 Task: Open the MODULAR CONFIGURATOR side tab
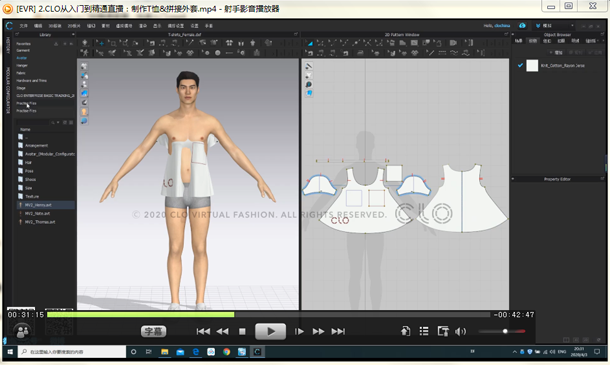pyautogui.click(x=8, y=90)
